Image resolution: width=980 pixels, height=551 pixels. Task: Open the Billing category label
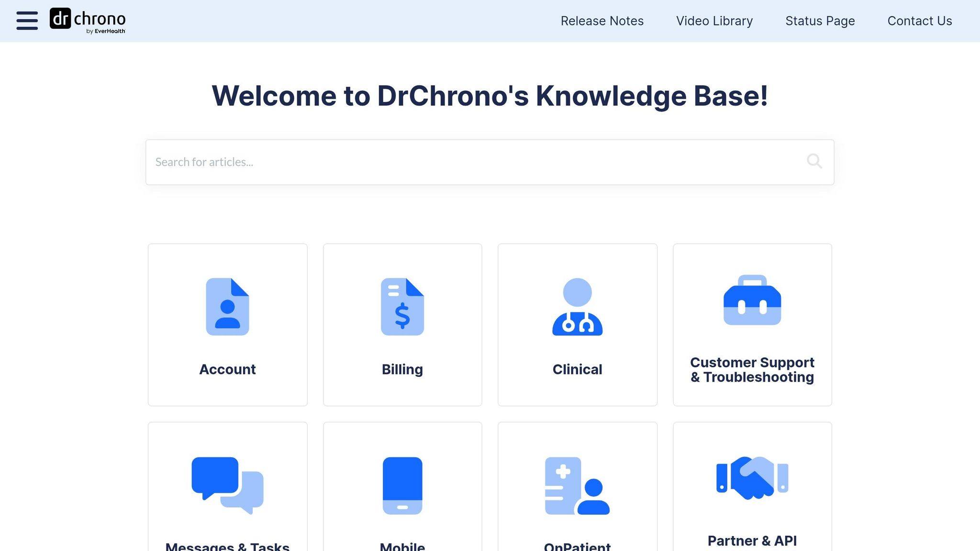(x=402, y=369)
